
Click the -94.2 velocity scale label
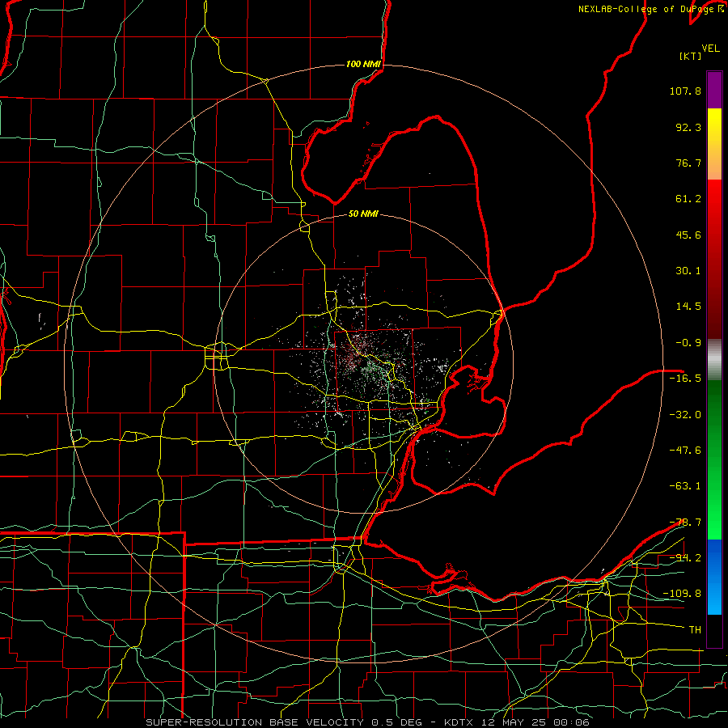(685, 557)
